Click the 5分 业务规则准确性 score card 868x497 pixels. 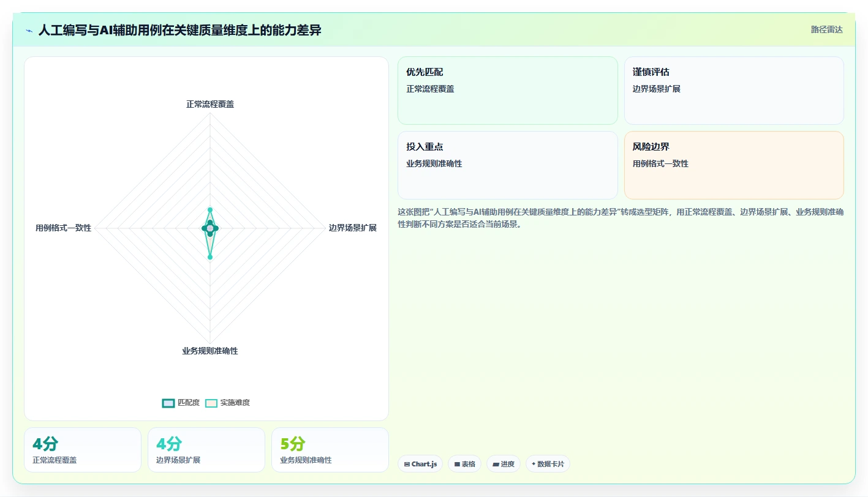click(x=330, y=450)
